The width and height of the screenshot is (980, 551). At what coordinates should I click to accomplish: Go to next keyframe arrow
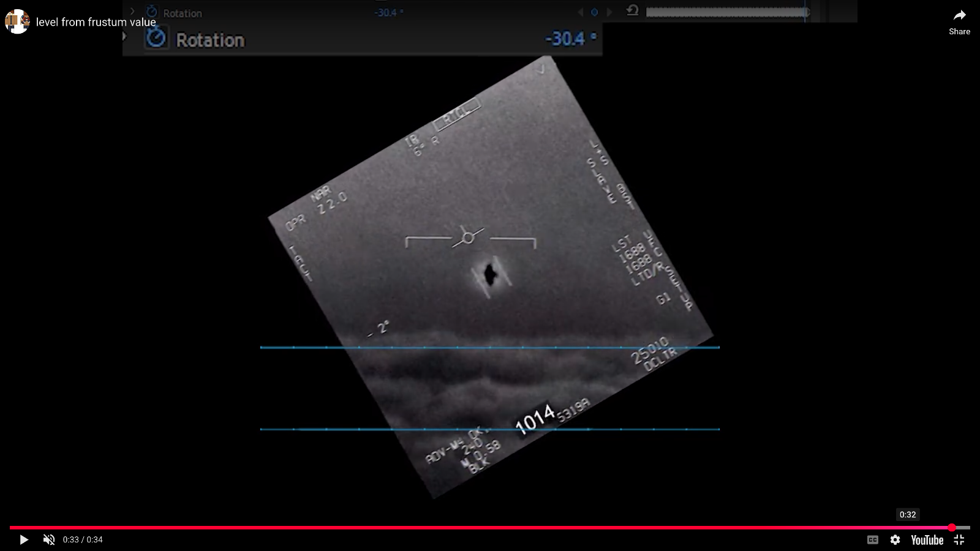[609, 12]
